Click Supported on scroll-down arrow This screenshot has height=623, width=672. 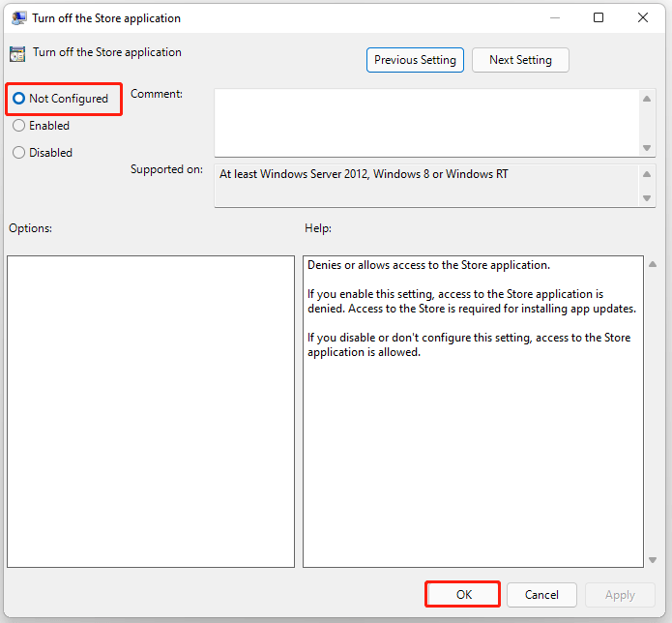click(x=647, y=198)
